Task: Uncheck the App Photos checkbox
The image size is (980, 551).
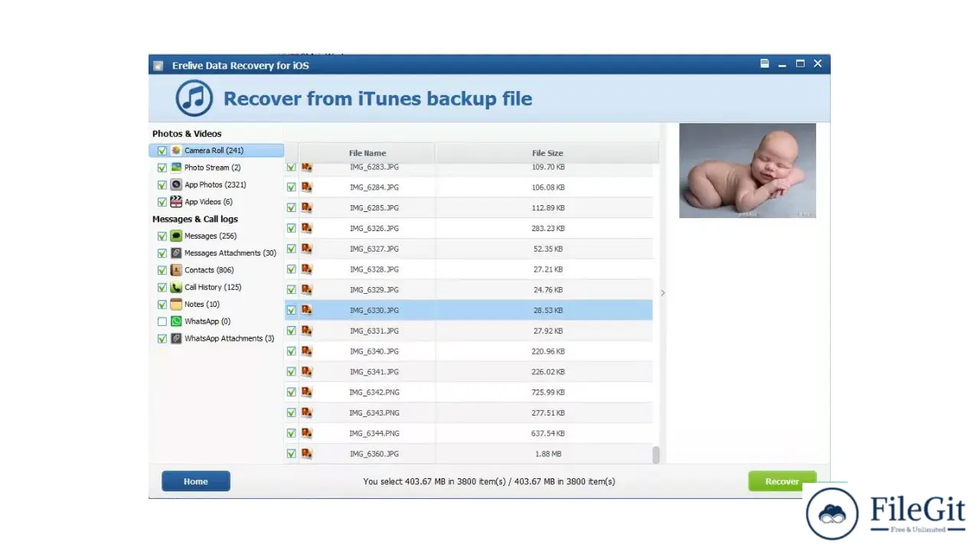Action: [162, 185]
